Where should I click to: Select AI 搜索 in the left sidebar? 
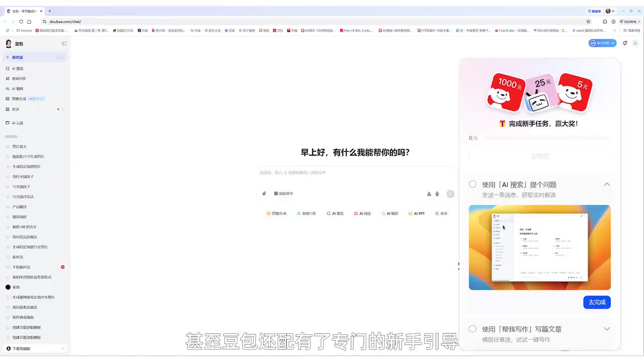tap(18, 68)
